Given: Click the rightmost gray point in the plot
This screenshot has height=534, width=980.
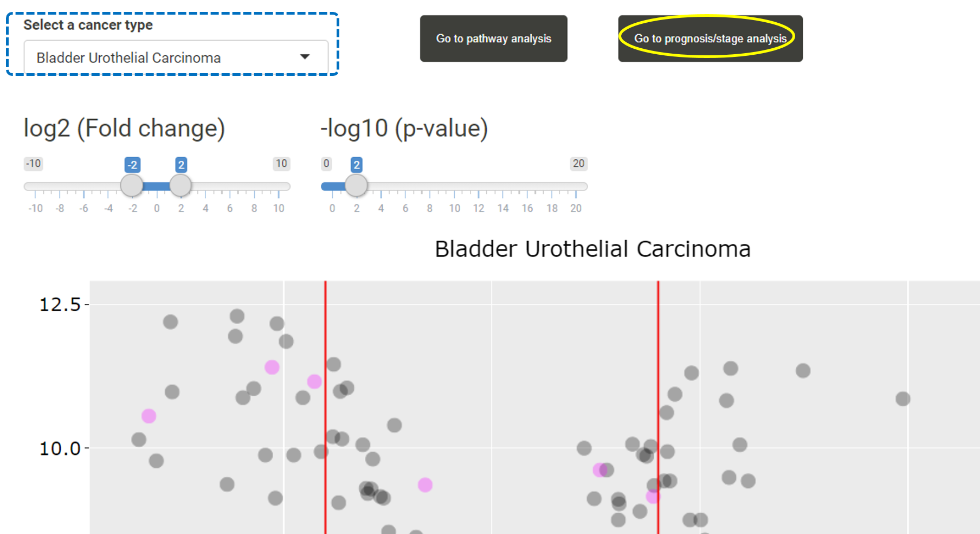Looking at the screenshot, I should [902, 399].
